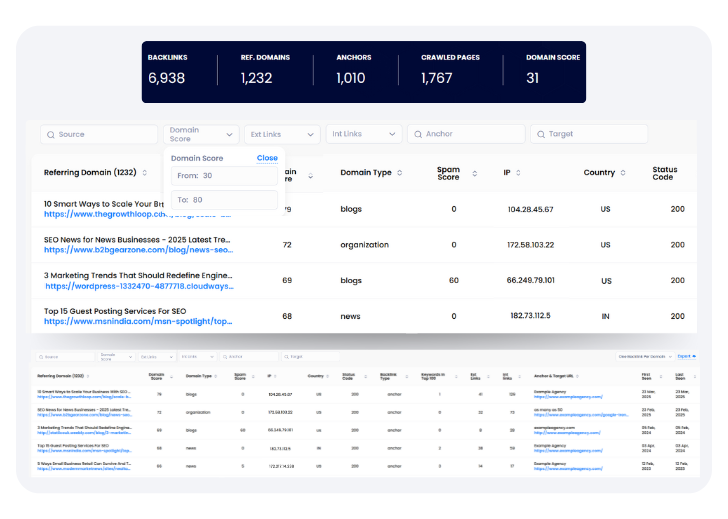Expand the Int Links filter dropdown
The width and height of the screenshot is (728, 519).
point(365,134)
